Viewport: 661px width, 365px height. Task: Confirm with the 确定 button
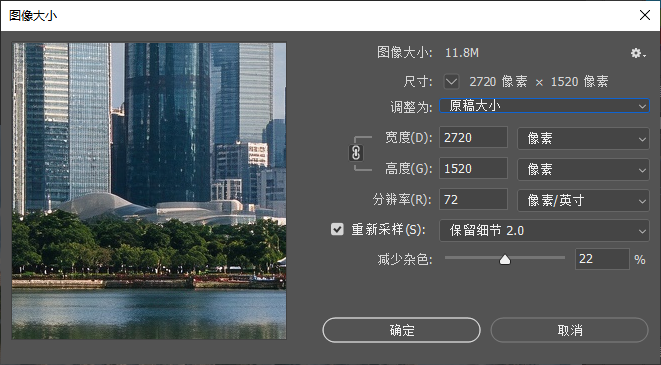(401, 330)
